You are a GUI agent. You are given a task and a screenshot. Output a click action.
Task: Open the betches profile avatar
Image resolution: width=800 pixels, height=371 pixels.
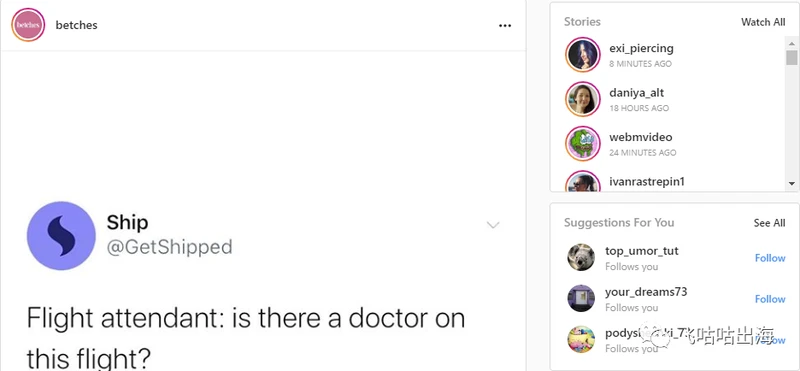tap(28, 24)
